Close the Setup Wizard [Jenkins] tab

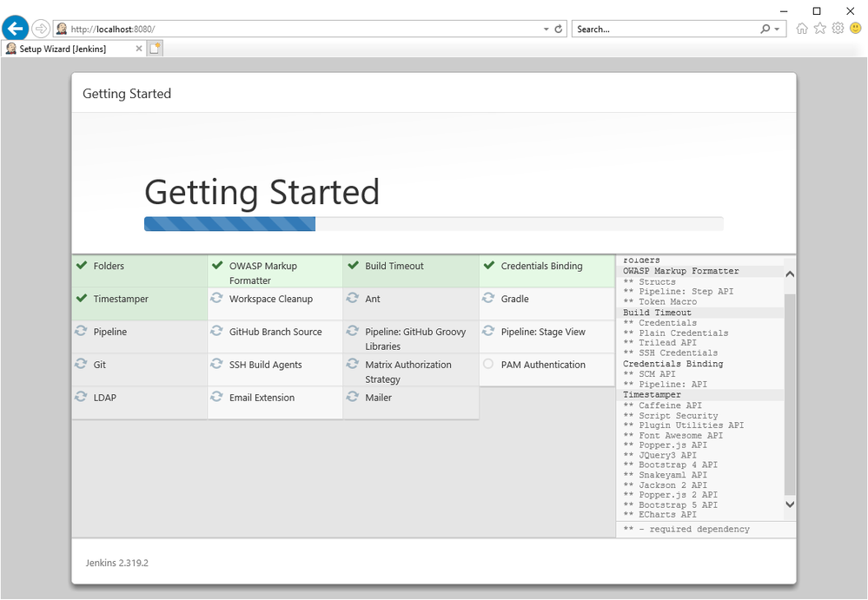(139, 49)
